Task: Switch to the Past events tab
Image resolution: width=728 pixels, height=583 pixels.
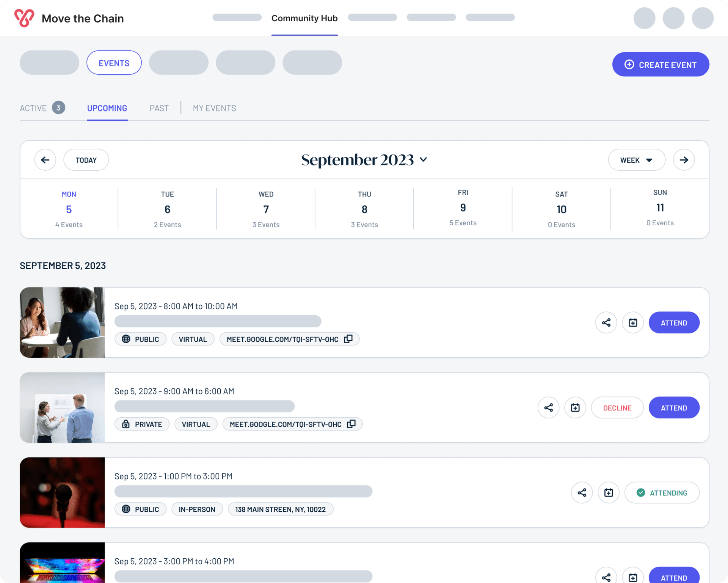Action: pyautogui.click(x=159, y=108)
